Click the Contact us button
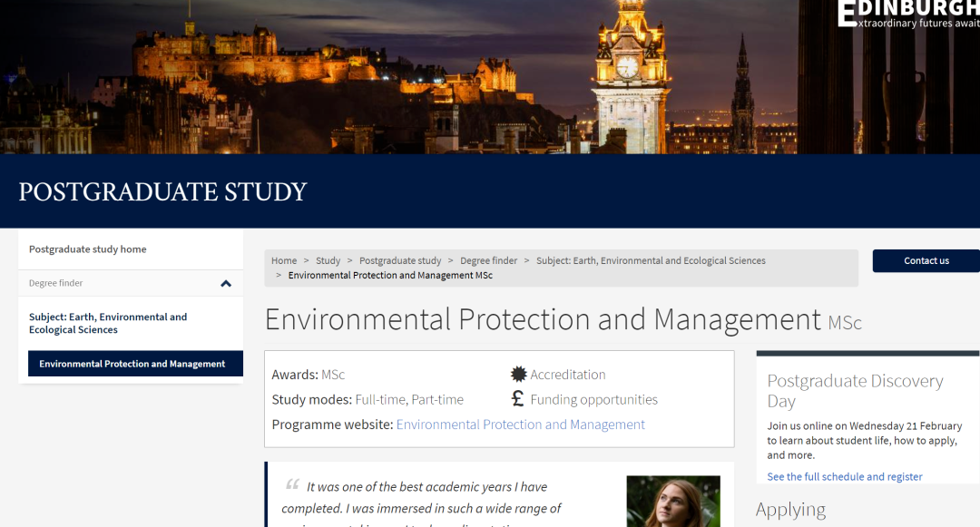The image size is (980, 527). click(x=926, y=261)
